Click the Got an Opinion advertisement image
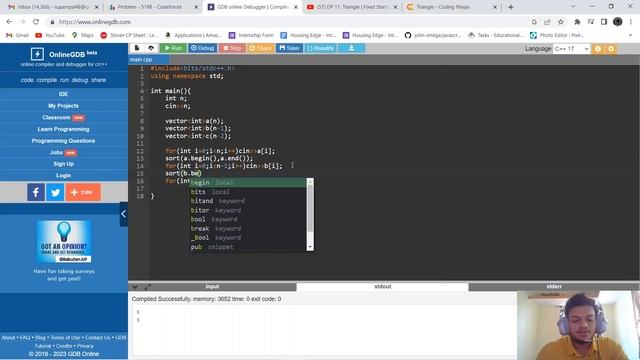 click(64, 241)
